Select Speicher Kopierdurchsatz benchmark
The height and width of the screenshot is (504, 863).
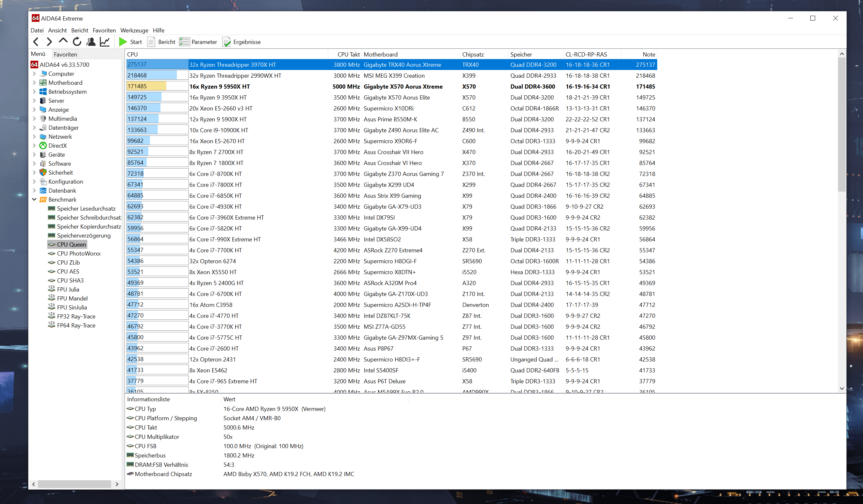(x=84, y=226)
